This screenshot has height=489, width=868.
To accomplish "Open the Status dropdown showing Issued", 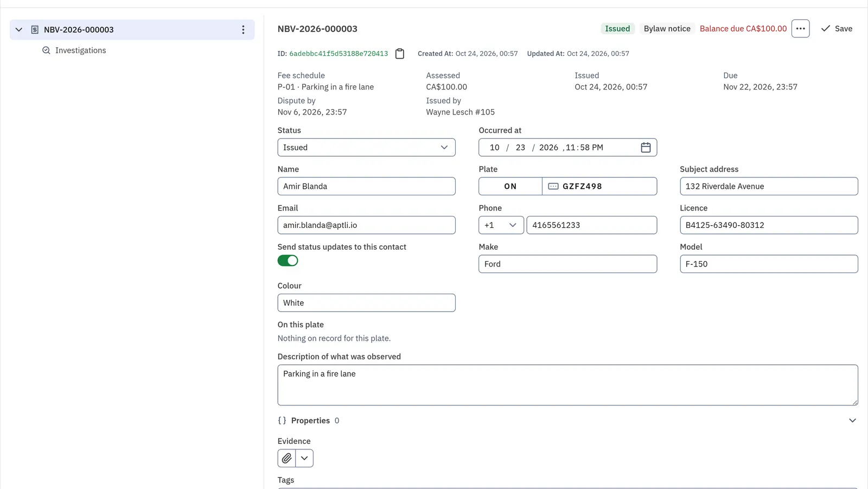I will point(366,148).
